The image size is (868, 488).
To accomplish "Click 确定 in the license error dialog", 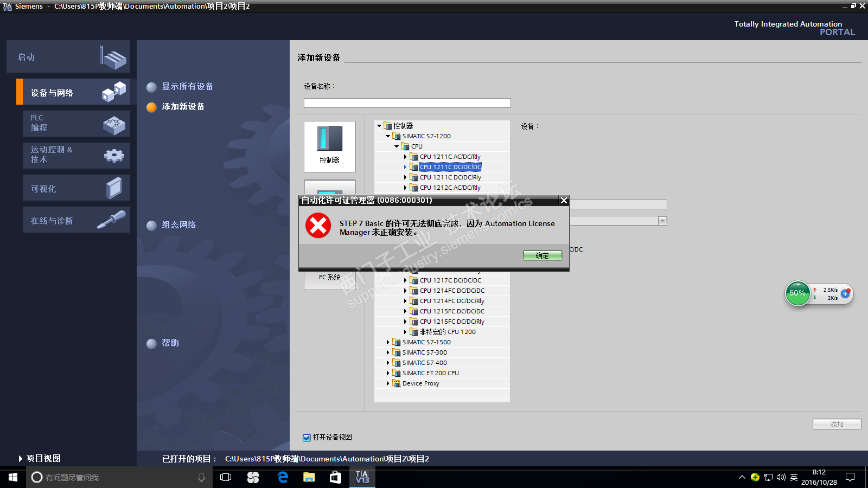I will coord(542,255).
